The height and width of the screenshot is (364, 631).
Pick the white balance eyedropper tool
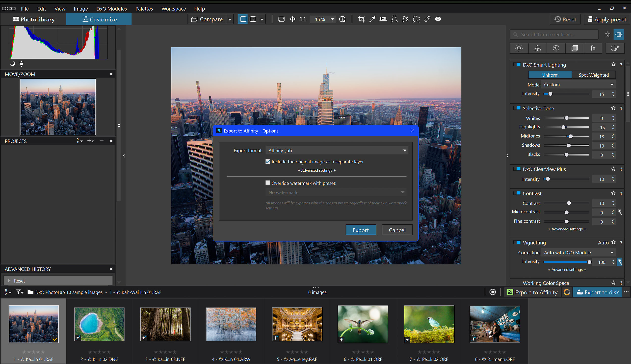(372, 19)
